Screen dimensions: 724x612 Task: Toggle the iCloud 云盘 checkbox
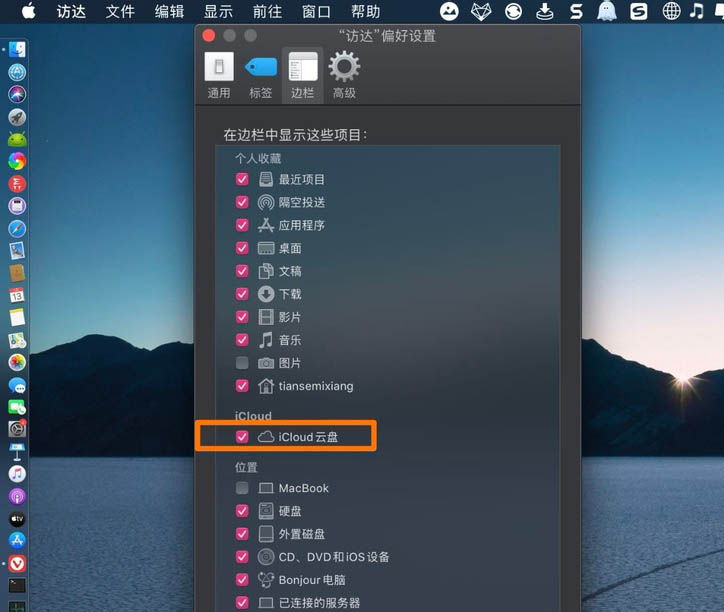pos(242,436)
